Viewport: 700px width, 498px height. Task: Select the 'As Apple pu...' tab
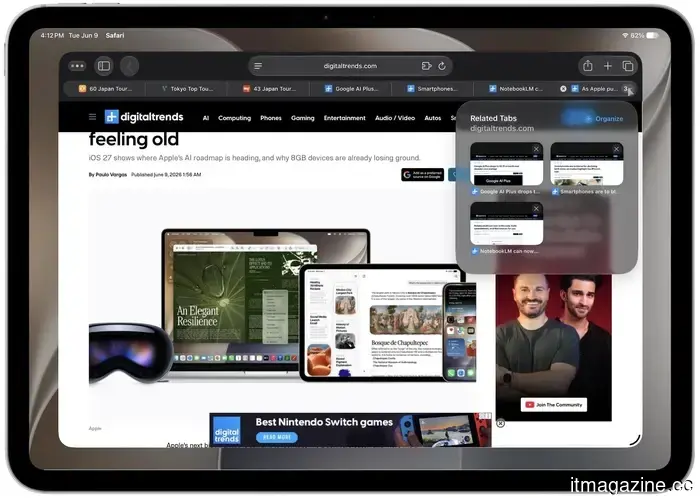596,89
